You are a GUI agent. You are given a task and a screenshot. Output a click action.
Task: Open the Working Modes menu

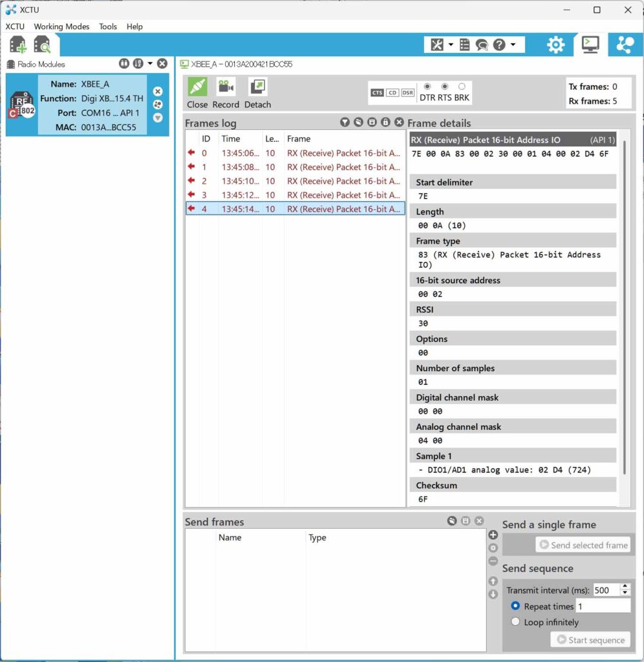[x=61, y=26]
